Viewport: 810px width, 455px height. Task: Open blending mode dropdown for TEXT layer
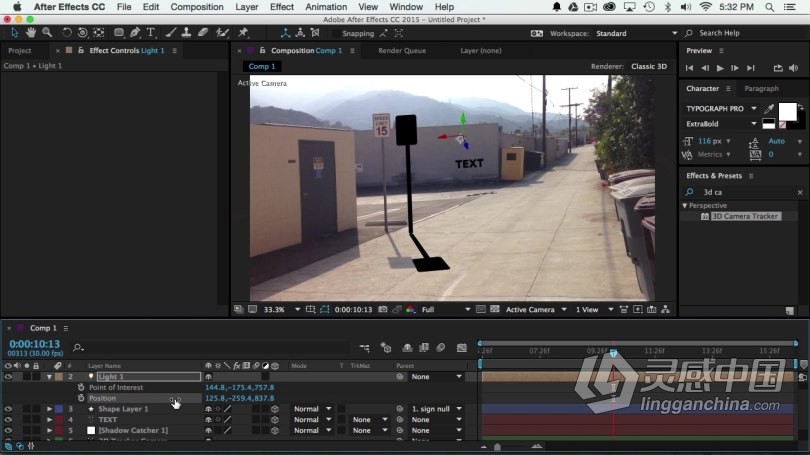point(312,419)
